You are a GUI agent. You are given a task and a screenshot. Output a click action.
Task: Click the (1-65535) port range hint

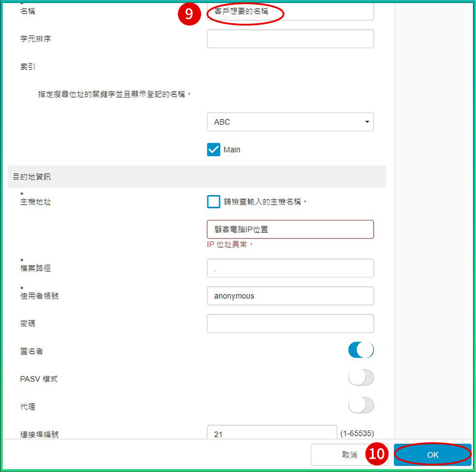click(x=357, y=433)
